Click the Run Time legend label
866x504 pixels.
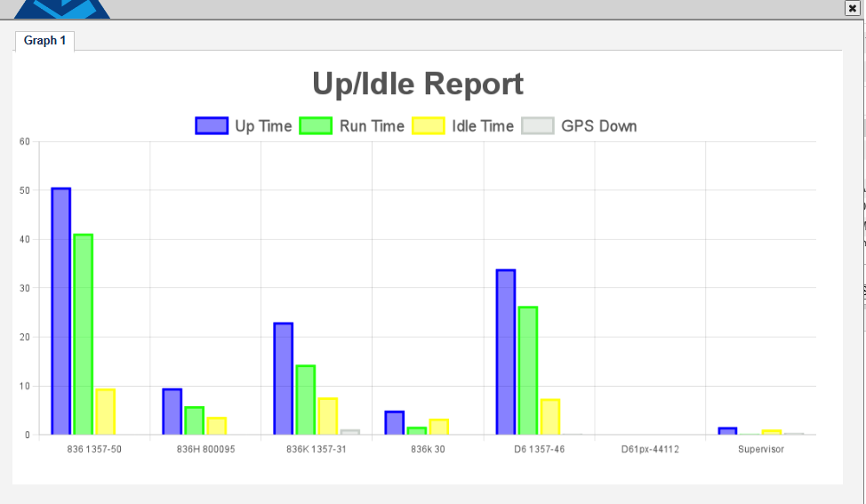click(372, 126)
